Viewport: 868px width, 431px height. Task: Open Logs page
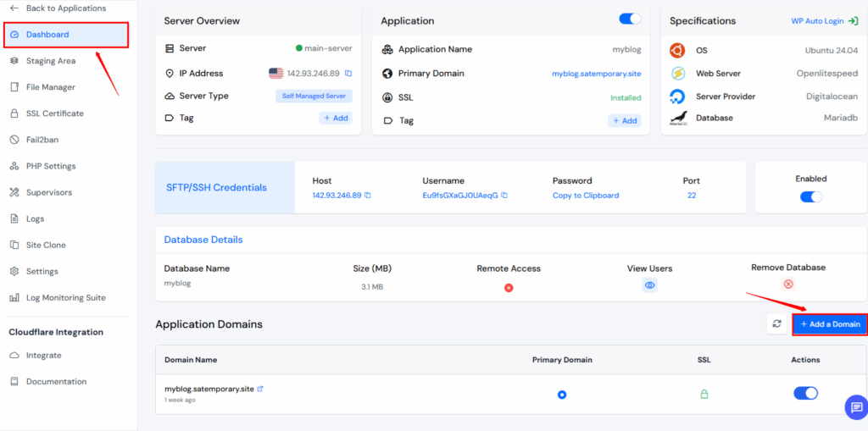tap(35, 218)
